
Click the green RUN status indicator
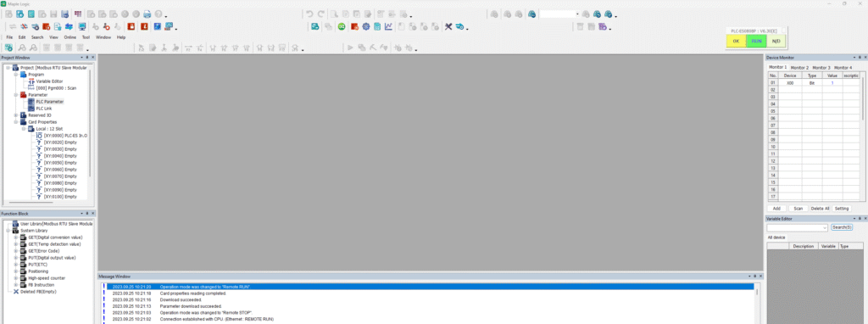(x=756, y=41)
